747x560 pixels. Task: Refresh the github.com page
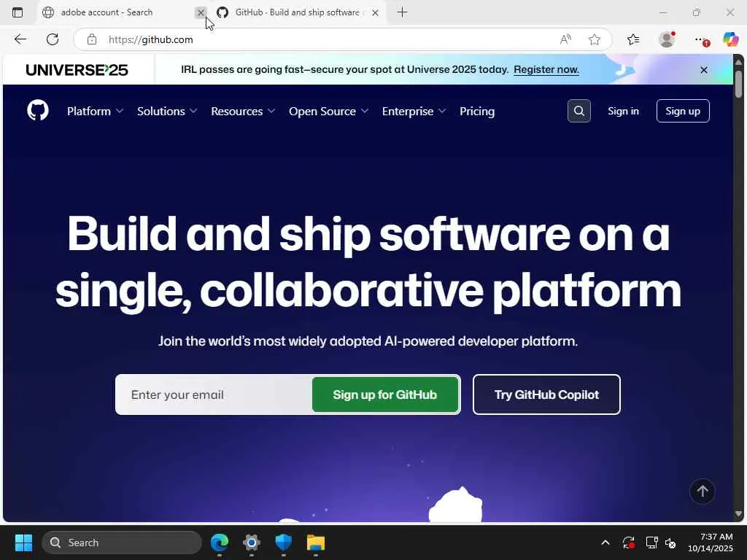(53, 39)
